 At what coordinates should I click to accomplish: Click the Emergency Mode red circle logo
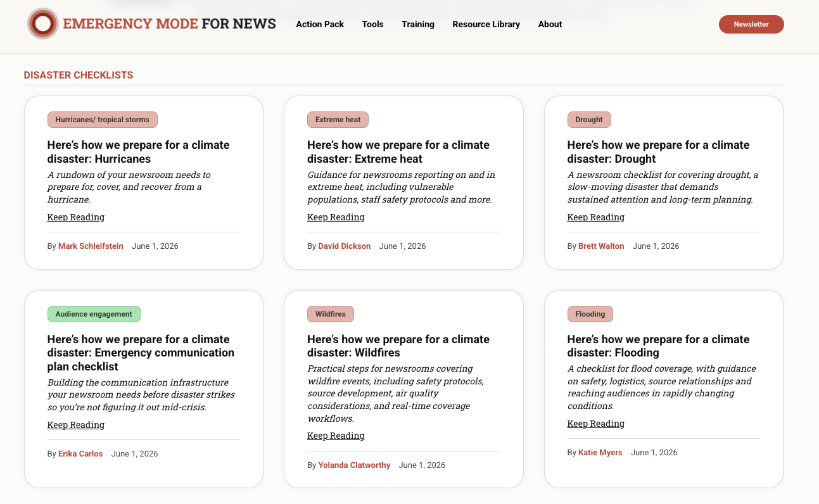(x=43, y=24)
